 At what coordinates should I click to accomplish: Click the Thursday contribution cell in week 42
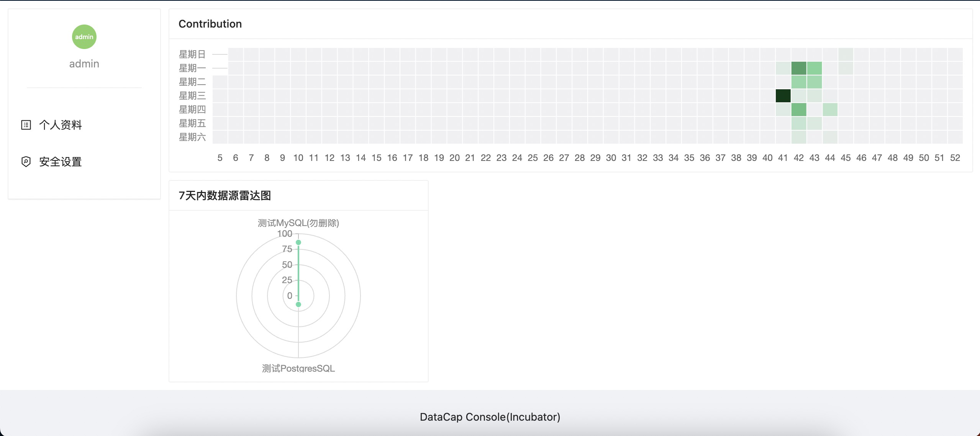(x=798, y=110)
